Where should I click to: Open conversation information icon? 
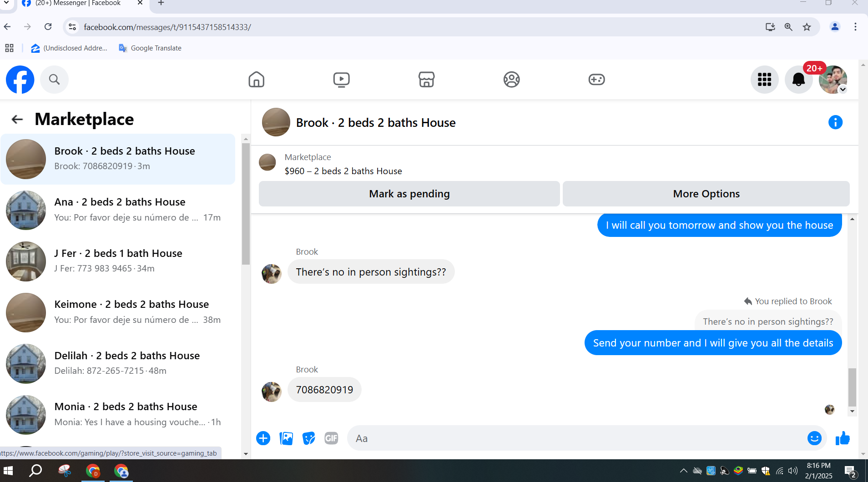[x=835, y=122]
